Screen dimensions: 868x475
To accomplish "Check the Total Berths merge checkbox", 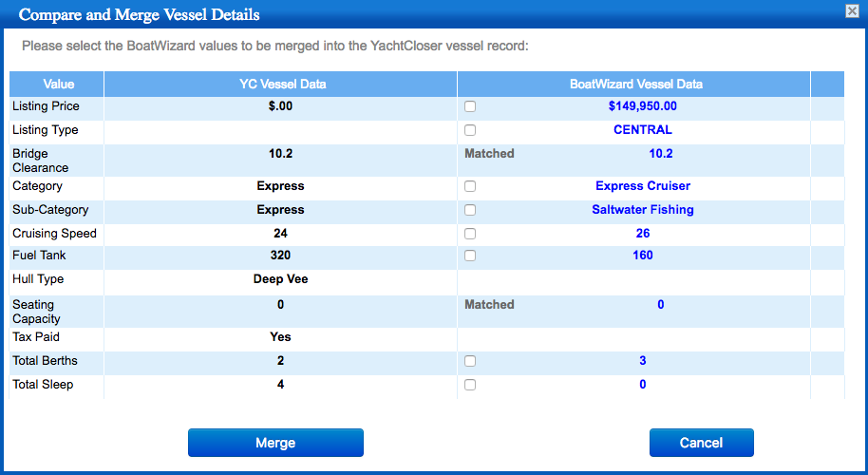I will coord(470,361).
